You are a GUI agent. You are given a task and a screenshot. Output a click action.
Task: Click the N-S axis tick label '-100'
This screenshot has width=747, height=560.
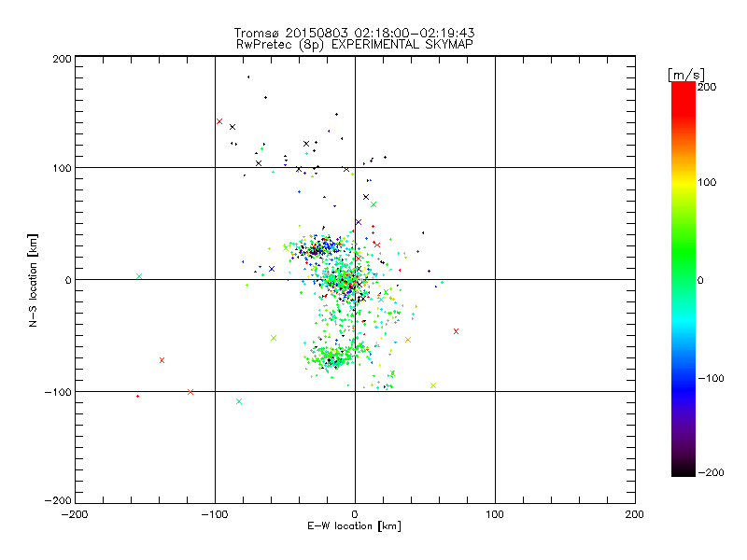tap(58, 392)
